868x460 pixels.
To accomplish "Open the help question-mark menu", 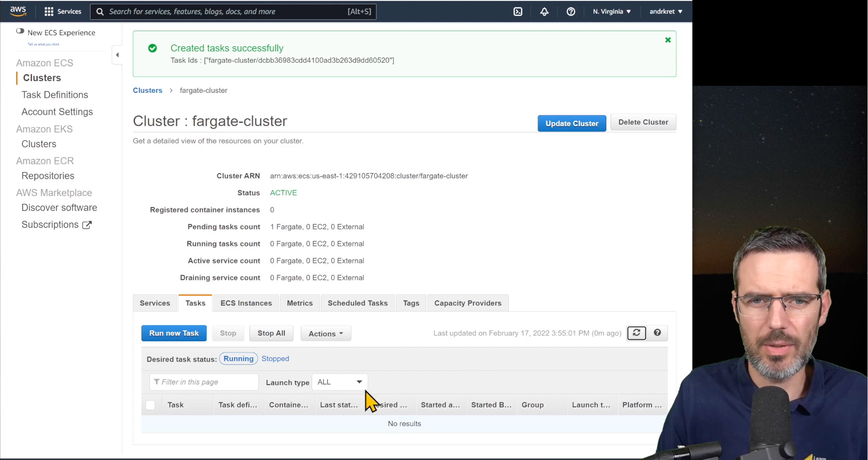I will point(570,12).
